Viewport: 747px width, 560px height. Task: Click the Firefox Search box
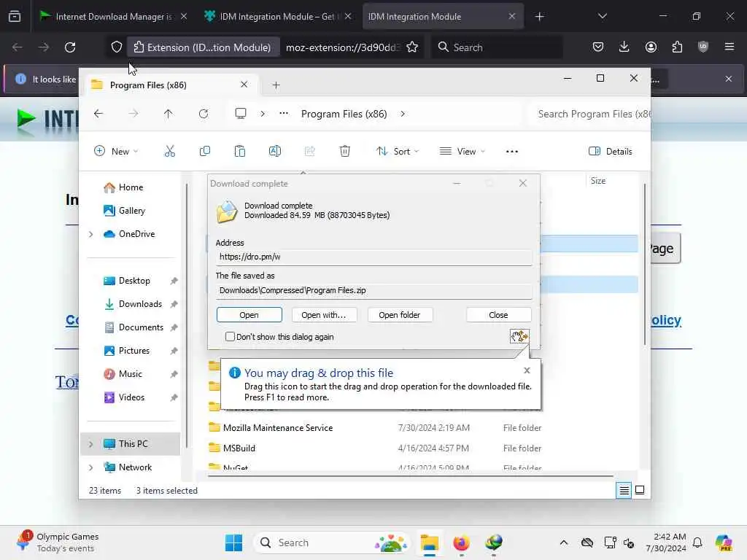click(x=497, y=47)
